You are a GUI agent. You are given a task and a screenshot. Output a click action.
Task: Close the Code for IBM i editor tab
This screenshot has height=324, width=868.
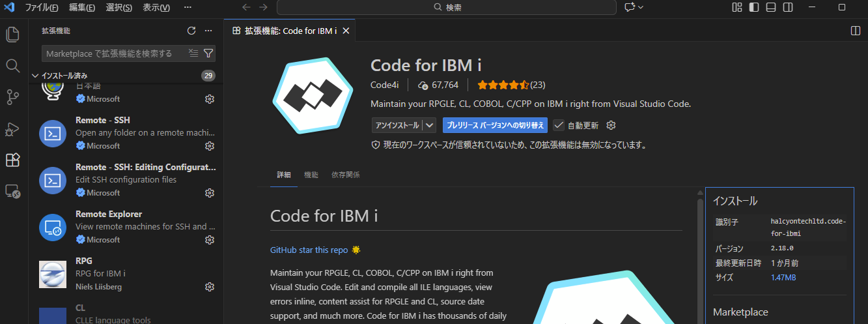tap(346, 31)
